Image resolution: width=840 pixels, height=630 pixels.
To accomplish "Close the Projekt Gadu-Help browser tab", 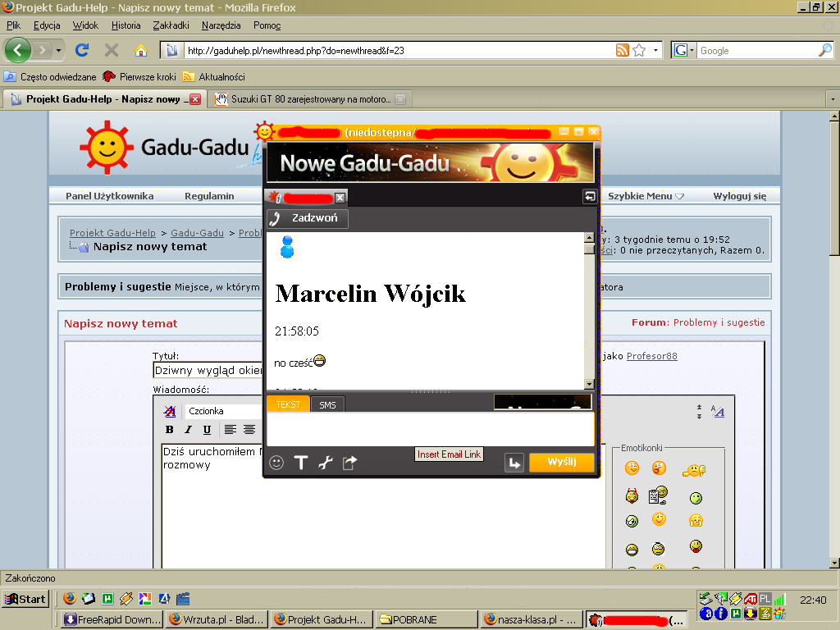I will pyautogui.click(x=195, y=99).
